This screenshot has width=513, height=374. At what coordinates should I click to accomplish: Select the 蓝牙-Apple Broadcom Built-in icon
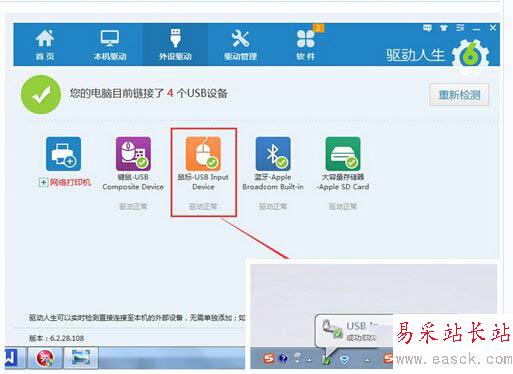273,154
